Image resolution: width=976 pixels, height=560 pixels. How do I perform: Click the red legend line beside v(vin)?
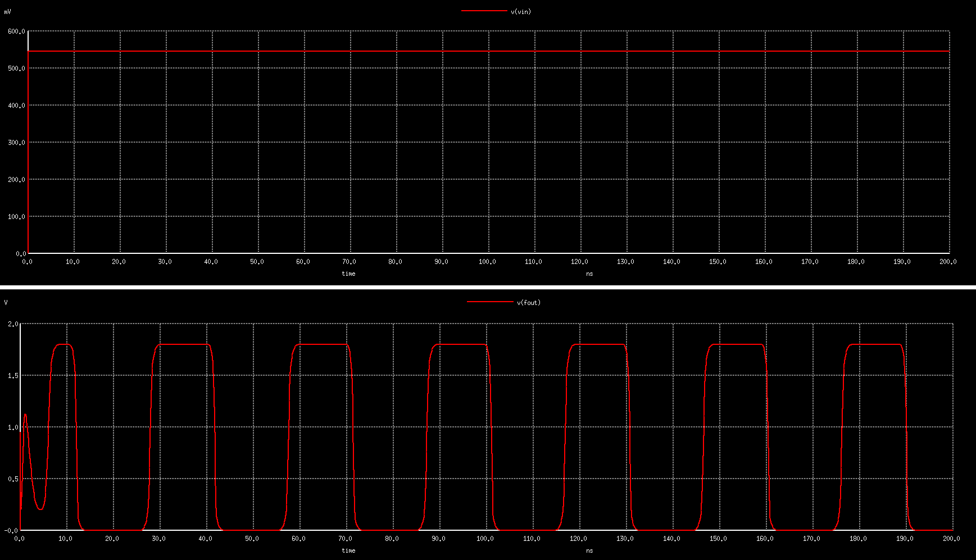(484, 11)
